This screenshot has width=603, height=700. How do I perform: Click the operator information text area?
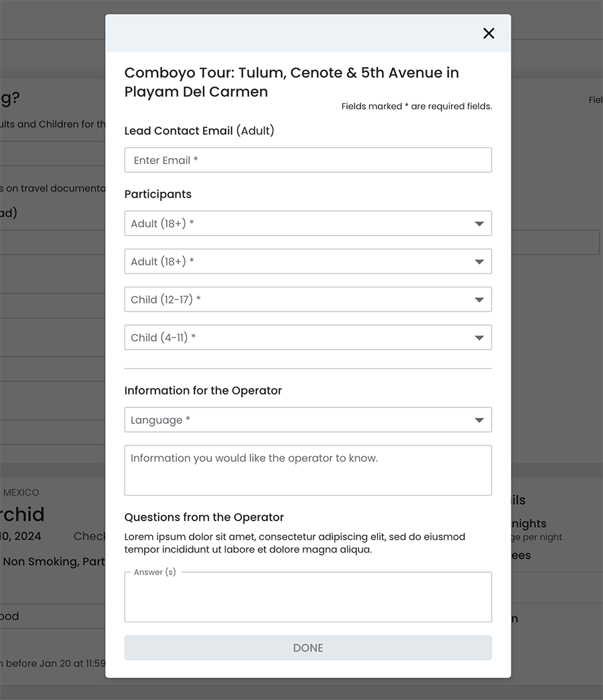pos(308,471)
